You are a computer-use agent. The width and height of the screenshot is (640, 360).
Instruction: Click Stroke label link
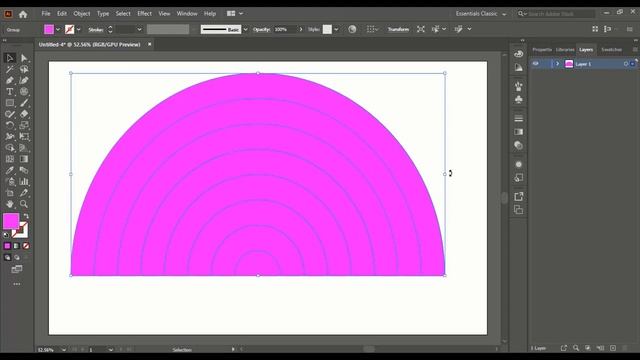(96, 29)
